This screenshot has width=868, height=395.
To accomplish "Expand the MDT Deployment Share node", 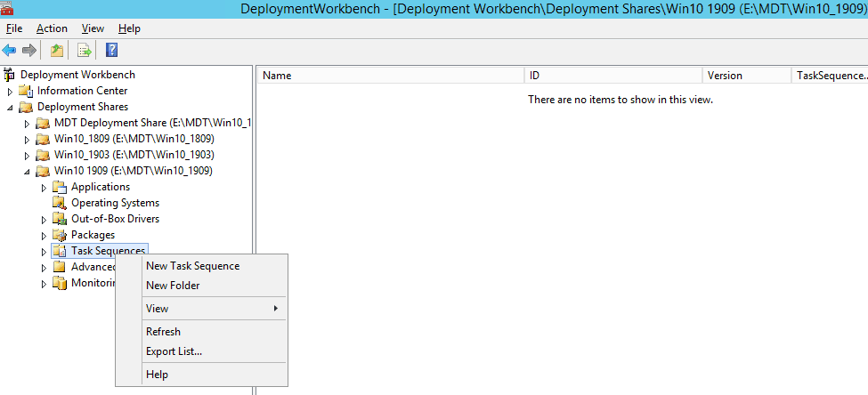I will (27, 124).
